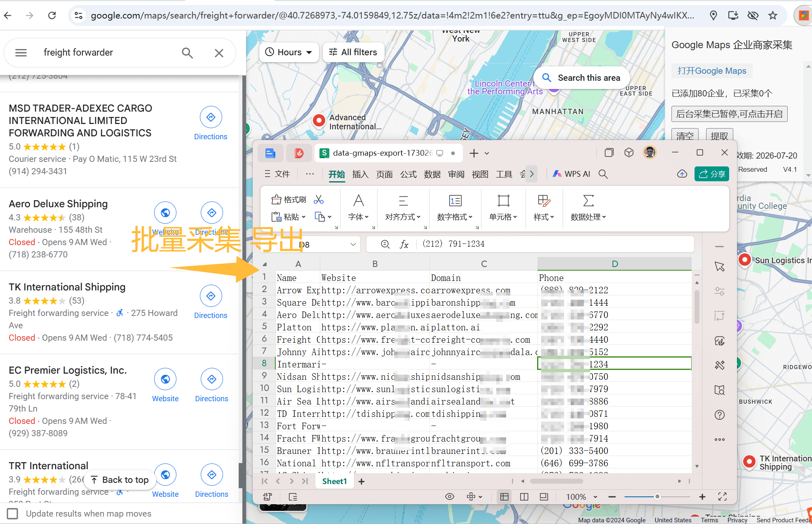Click the 分享 (Share) button
Viewport: 812px width, 524px height.
click(x=712, y=174)
